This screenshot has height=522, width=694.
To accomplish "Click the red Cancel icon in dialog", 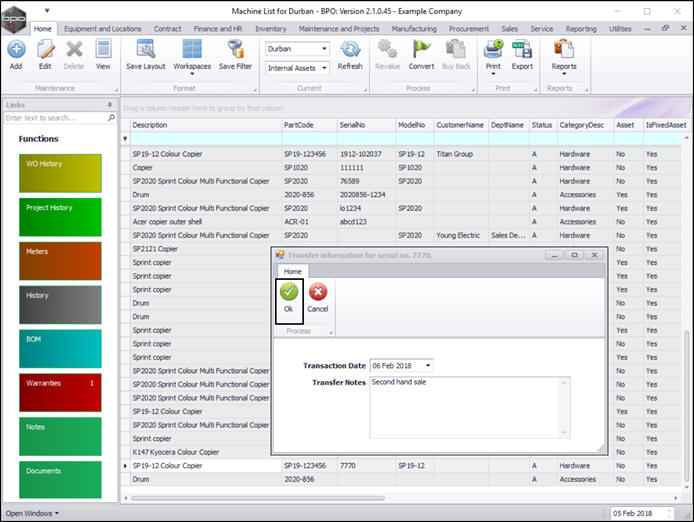I will coord(317,292).
